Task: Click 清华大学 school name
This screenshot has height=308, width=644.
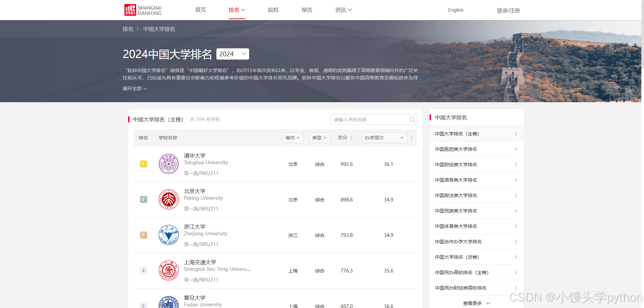Action: [x=195, y=156]
